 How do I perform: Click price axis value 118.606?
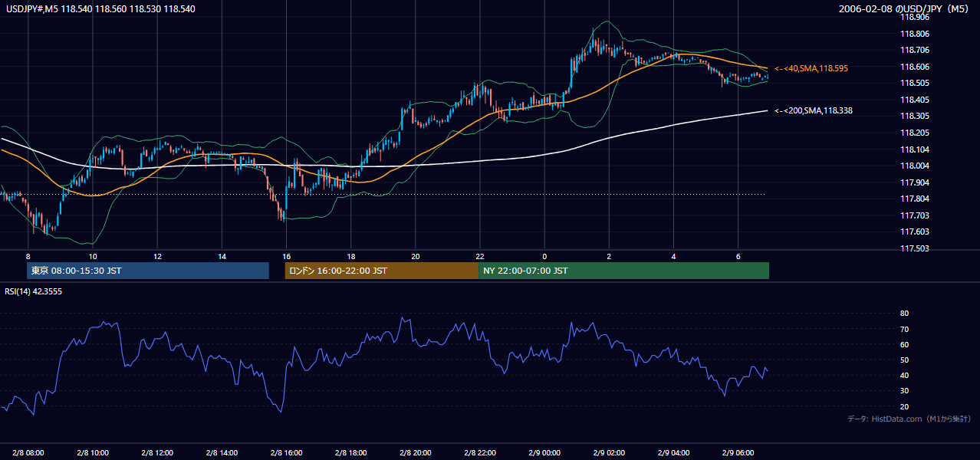click(x=914, y=67)
